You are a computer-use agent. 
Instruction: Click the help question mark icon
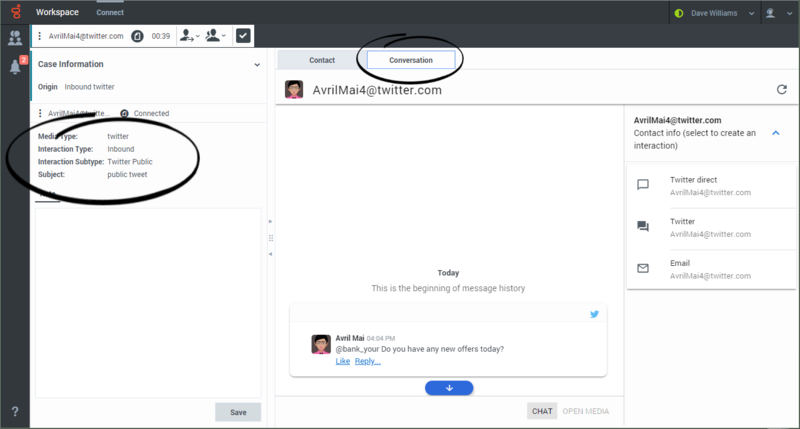(15, 411)
